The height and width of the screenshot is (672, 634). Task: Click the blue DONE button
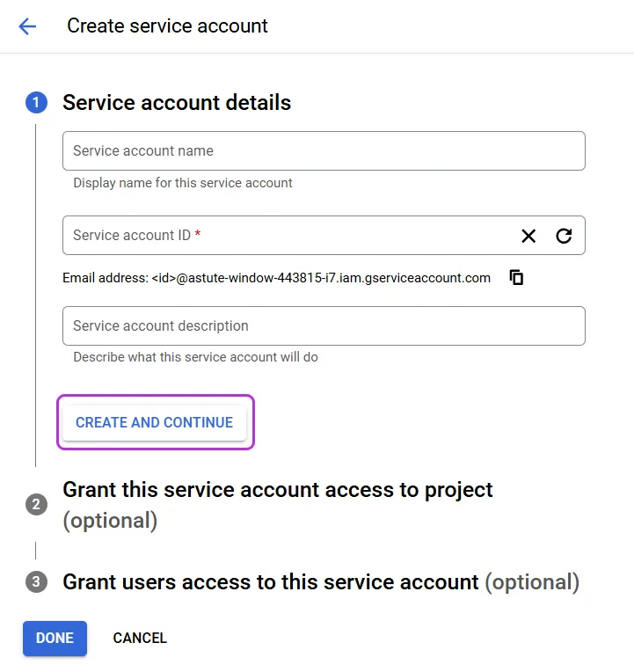(x=55, y=639)
